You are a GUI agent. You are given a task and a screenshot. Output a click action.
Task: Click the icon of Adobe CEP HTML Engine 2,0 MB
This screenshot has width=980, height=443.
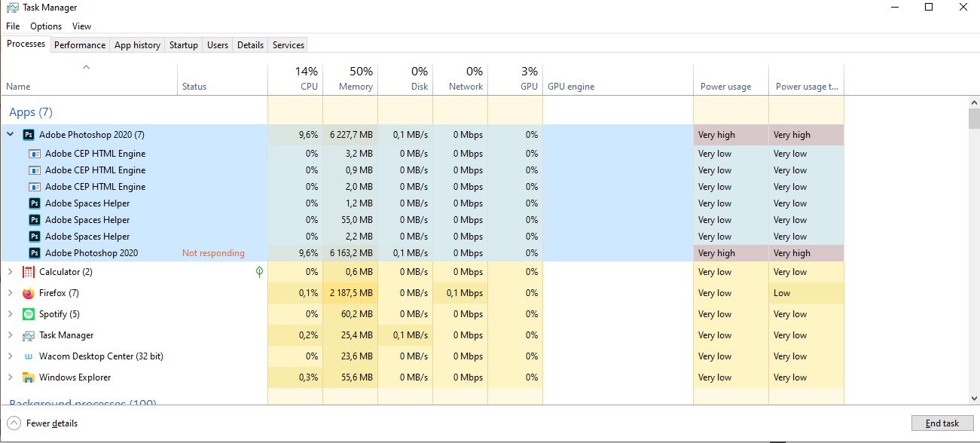(x=34, y=187)
